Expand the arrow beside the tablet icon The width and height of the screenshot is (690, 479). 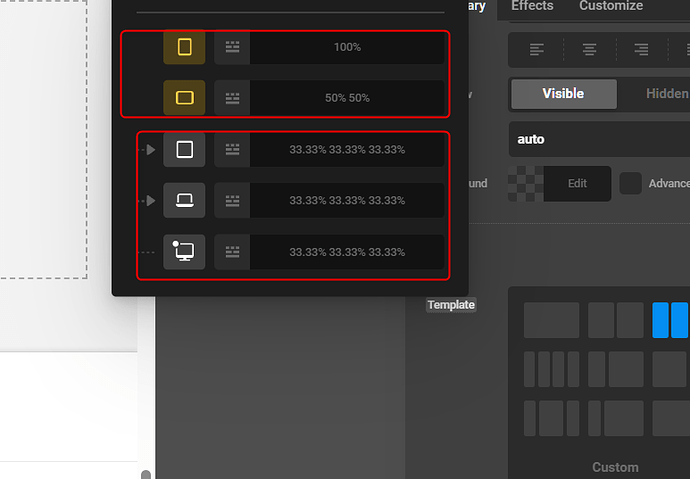(150, 149)
